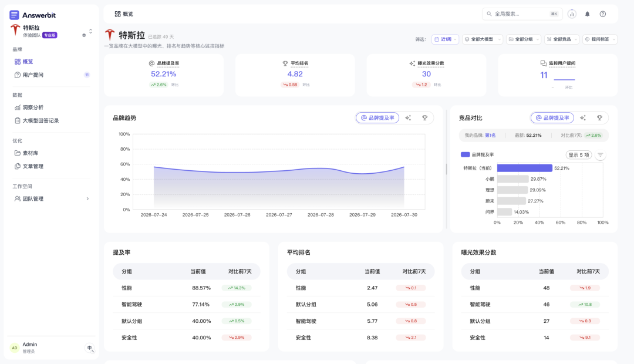Click the 监控用户提问 chat icon

(x=543, y=63)
